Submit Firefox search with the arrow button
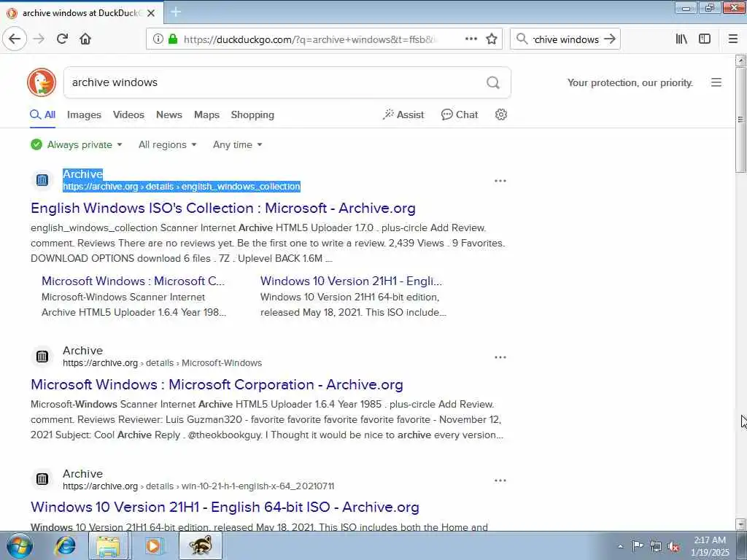Image resolution: width=747 pixels, height=560 pixels. click(610, 39)
